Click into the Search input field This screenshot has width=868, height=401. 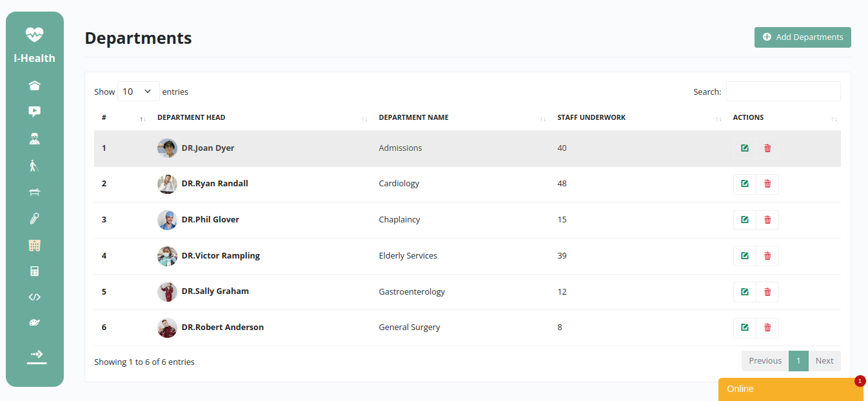click(x=783, y=92)
